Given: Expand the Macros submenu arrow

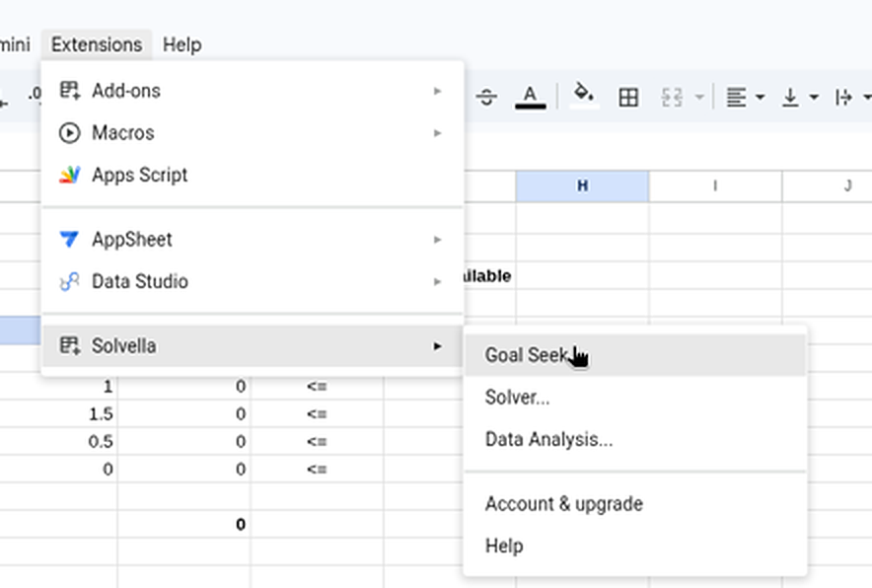Looking at the screenshot, I should 438,133.
